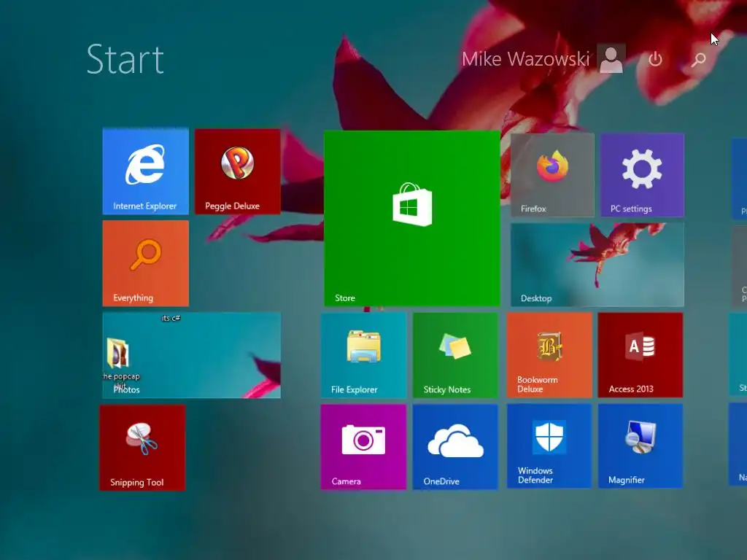747x560 pixels.
Task: Open Access 2013 tile
Action: coord(640,355)
